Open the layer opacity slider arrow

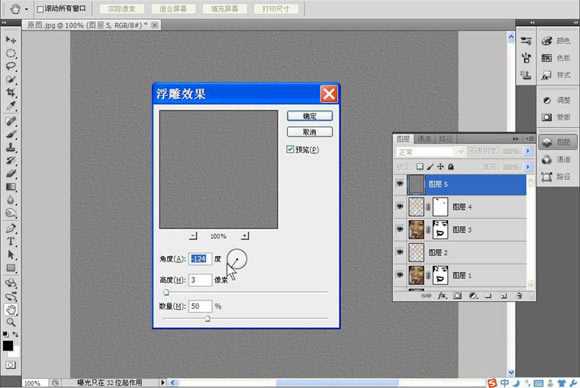[x=528, y=151]
